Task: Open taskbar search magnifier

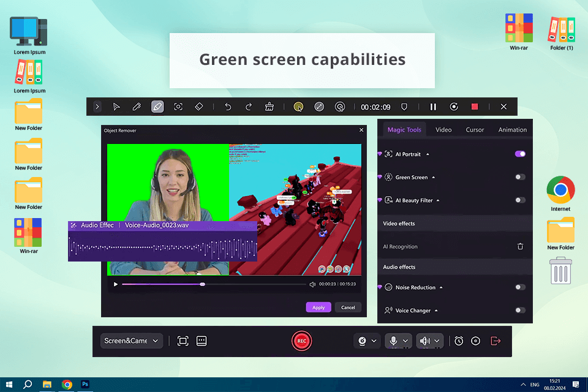Action: click(28, 385)
